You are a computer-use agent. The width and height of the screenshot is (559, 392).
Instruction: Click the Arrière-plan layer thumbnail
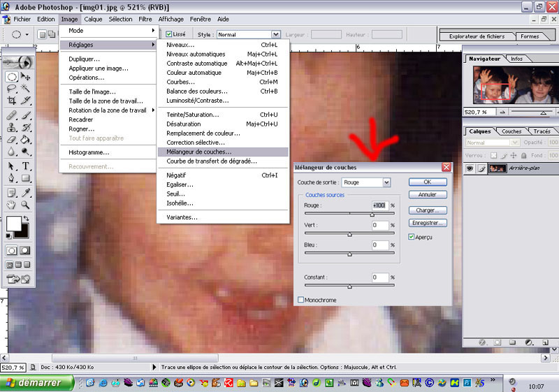(x=498, y=168)
